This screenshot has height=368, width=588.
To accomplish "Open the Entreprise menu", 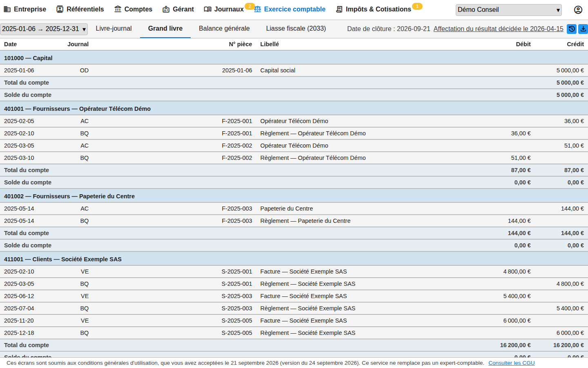I will (x=25, y=9).
